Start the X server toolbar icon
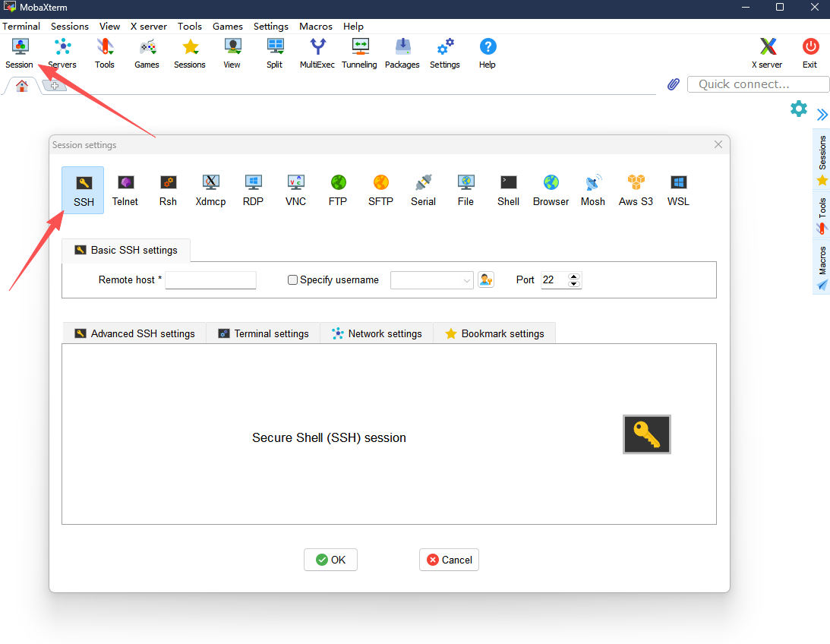Viewport: 830px width, 644px height. point(768,53)
